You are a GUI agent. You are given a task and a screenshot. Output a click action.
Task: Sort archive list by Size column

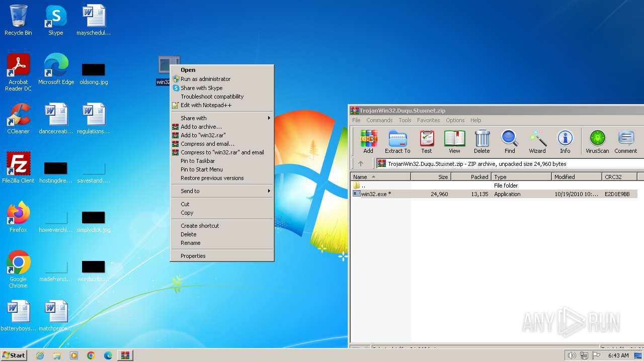[x=431, y=177]
